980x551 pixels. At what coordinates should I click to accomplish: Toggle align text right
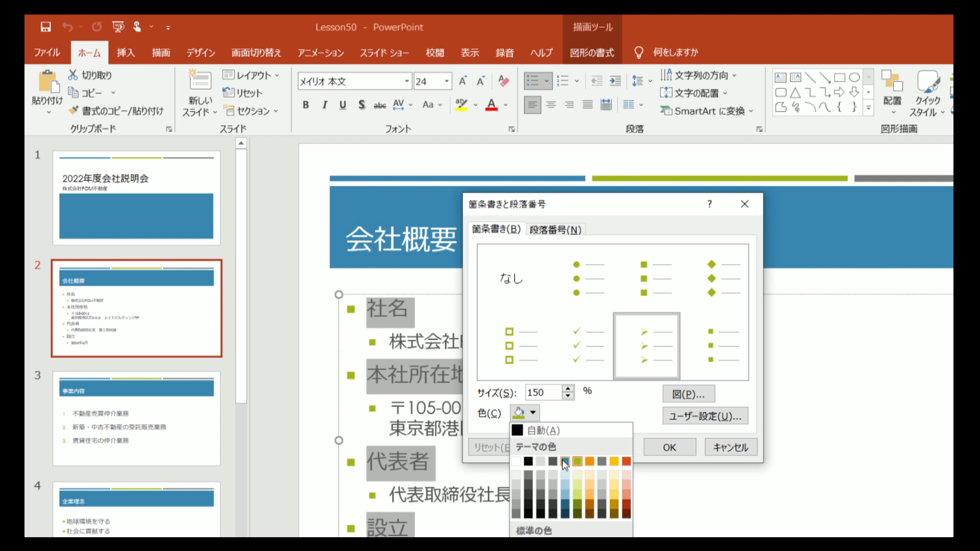pos(569,105)
